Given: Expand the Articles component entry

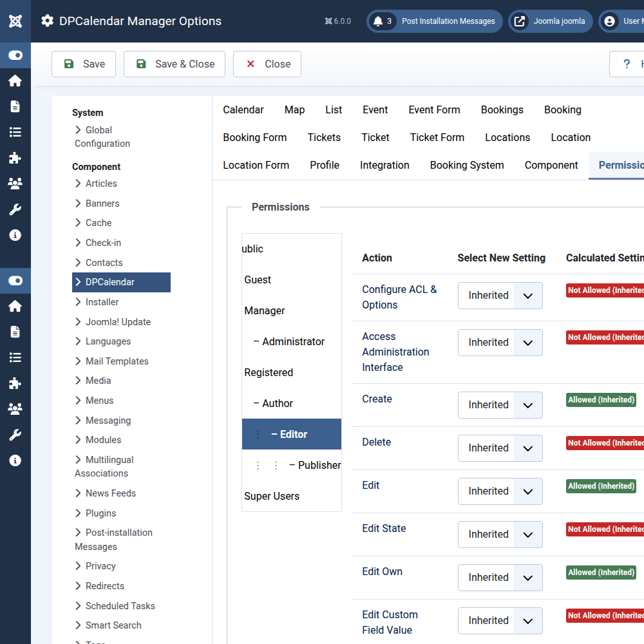Looking at the screenshot, I should (100, 183).
